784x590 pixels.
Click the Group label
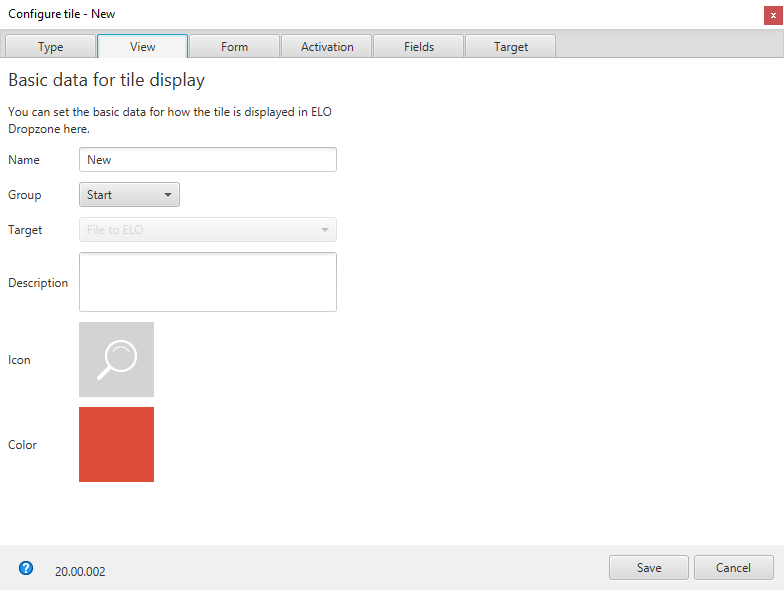[x=24, y=195]
